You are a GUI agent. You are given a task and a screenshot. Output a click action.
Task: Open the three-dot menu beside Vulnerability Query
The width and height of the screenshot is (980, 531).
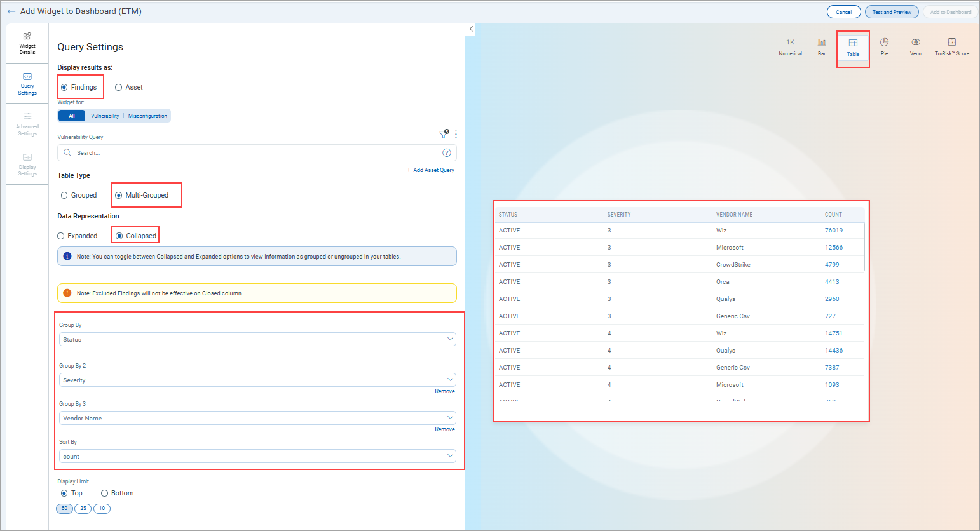456,134
